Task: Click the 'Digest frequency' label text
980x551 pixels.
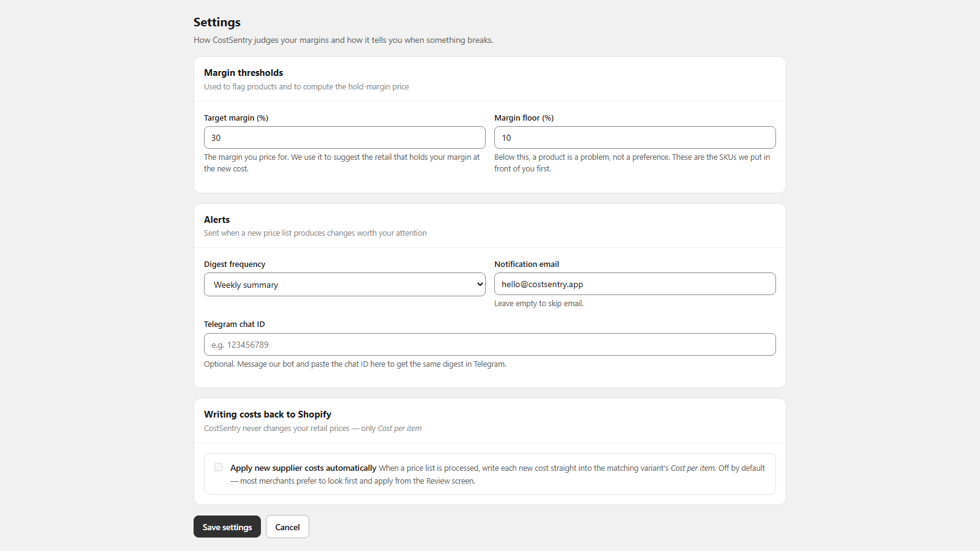Action: [x=235, y=264]
